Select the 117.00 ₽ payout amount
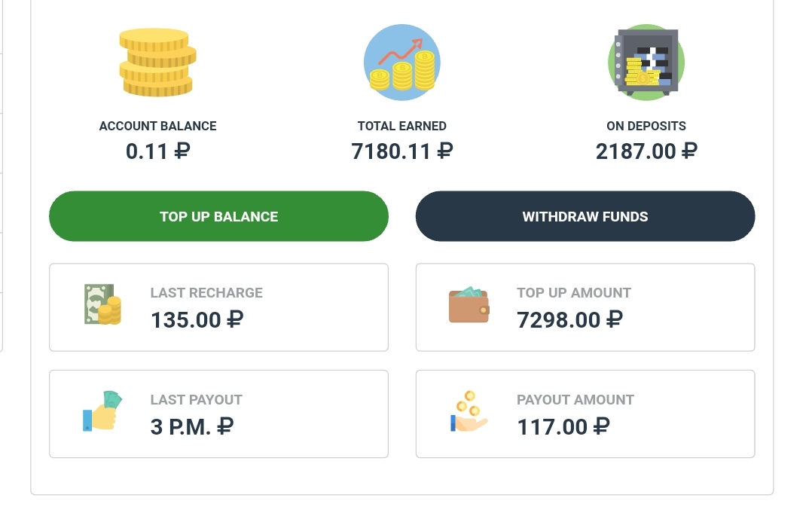The width and height of the screenshot is (812, 519). tap(563, 427)
